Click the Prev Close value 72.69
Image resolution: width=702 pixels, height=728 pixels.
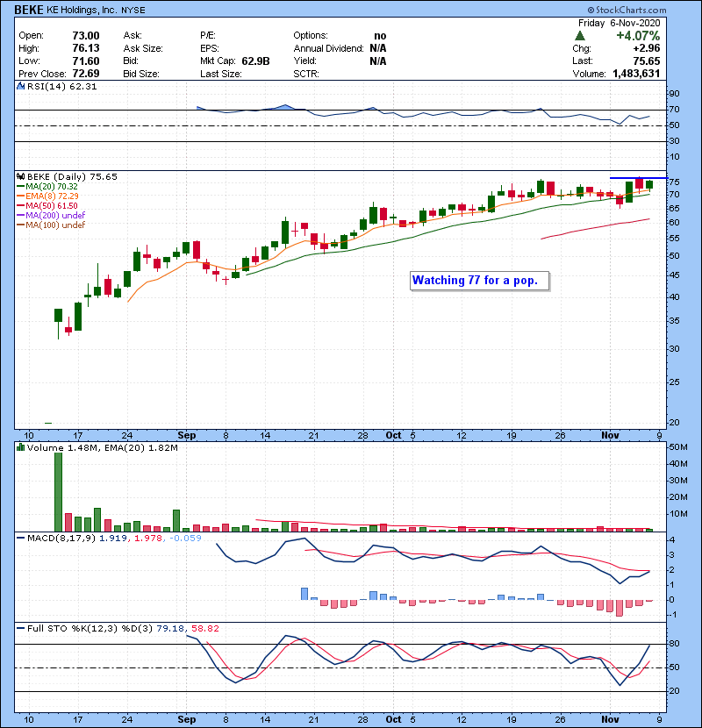(x=86, y=74)
